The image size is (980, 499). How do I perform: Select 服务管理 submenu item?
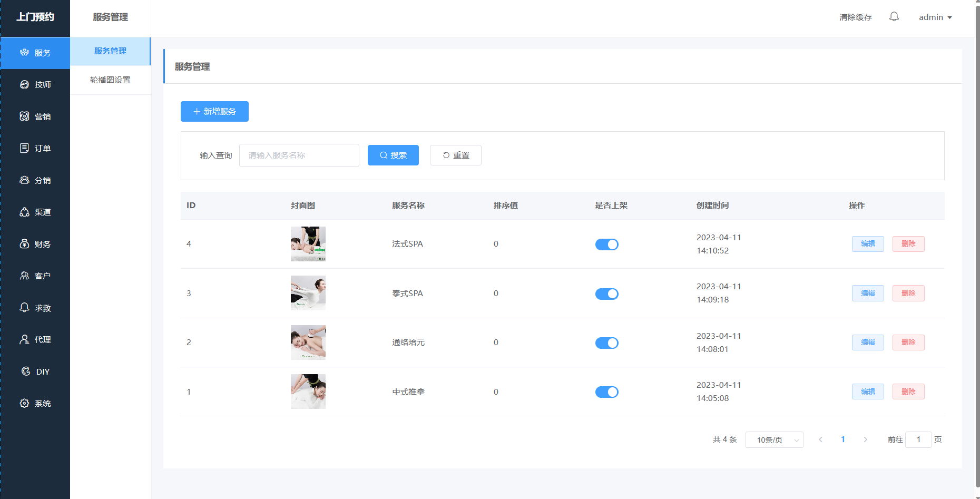pos(110,51)
